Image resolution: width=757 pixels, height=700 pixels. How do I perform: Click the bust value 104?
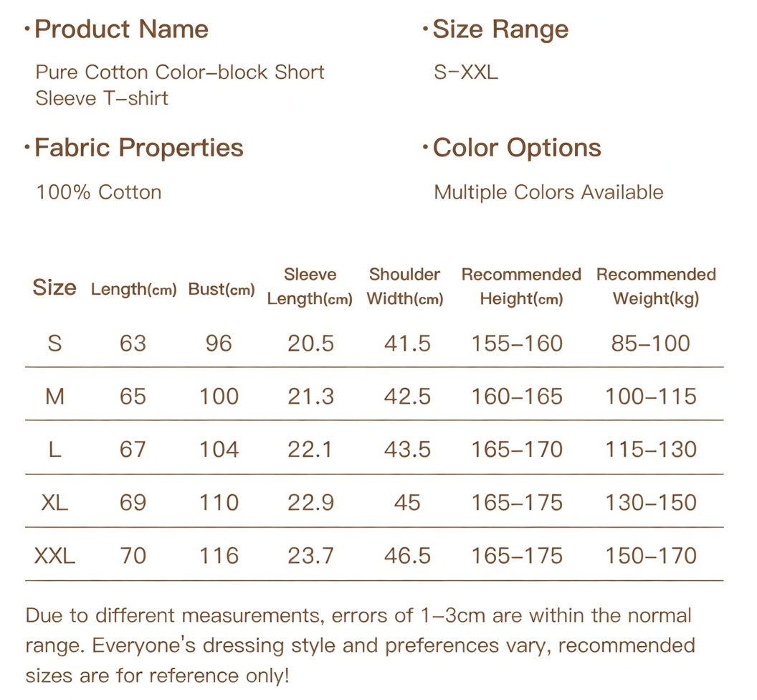coord(219,449)
